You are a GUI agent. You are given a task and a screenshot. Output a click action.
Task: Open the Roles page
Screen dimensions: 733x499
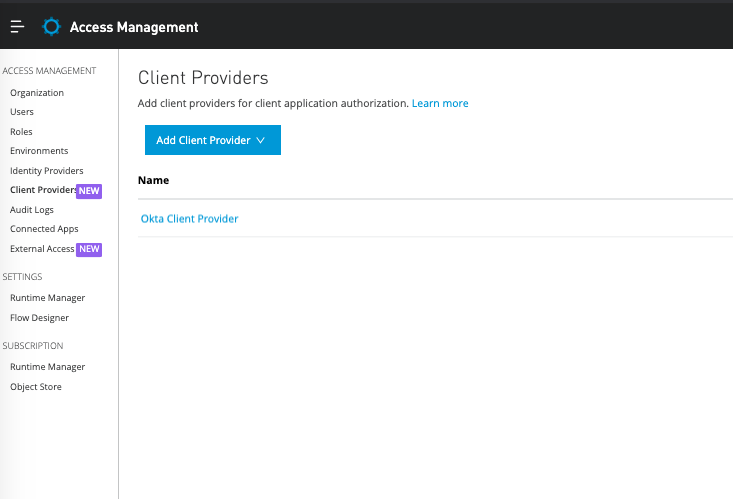coord(21,132)
